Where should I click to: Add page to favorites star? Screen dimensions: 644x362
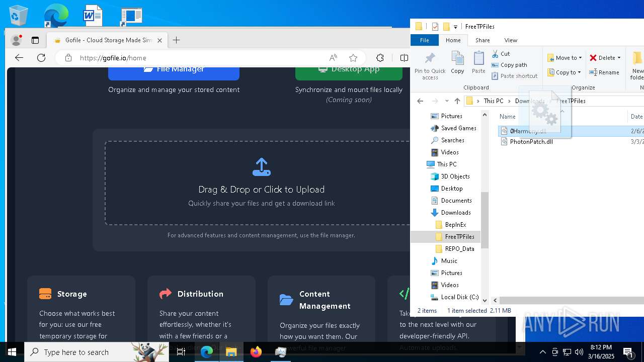coord(353,58)
